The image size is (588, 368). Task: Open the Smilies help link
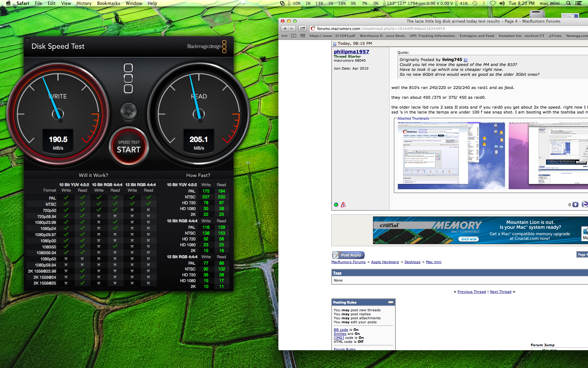(x=340, y=334)
